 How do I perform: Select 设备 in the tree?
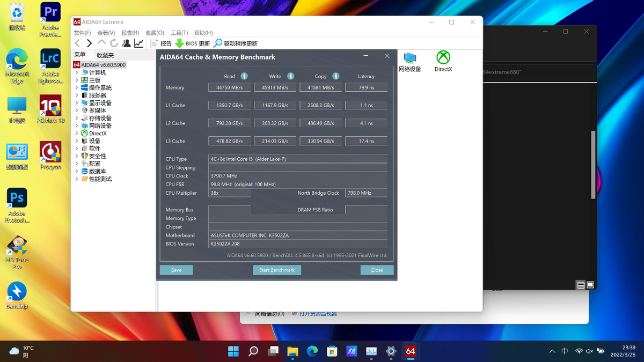point(91,141)
